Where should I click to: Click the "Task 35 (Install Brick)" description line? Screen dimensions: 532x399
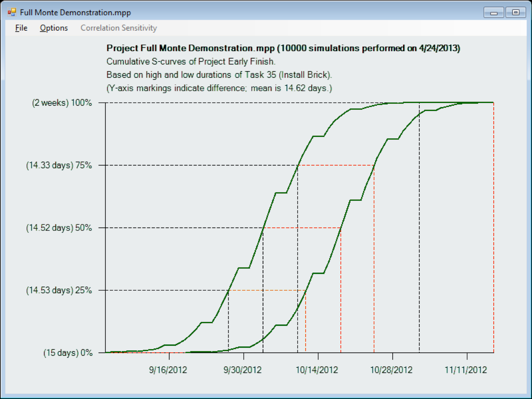click(219, 75)
